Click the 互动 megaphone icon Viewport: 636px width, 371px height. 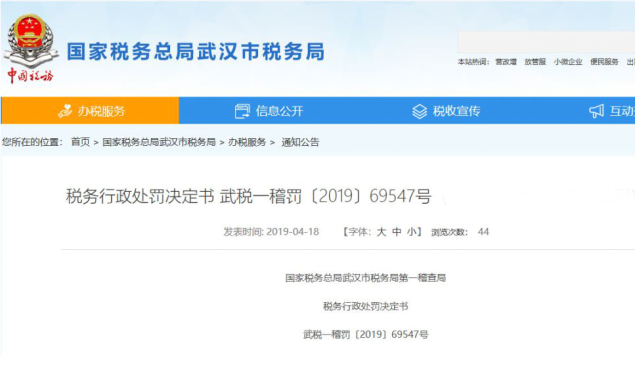(596, 111)
